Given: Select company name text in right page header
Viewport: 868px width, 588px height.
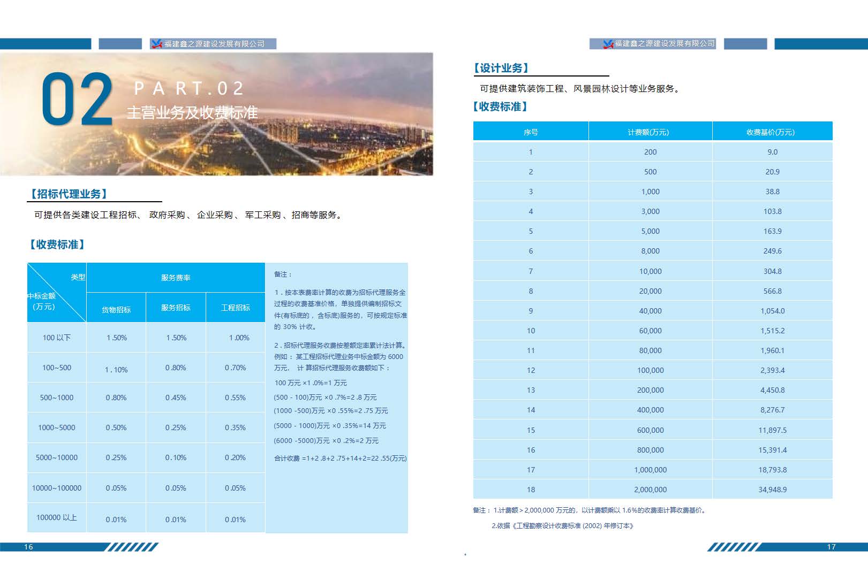Looking at the screenshot, I should click(665, 43).
